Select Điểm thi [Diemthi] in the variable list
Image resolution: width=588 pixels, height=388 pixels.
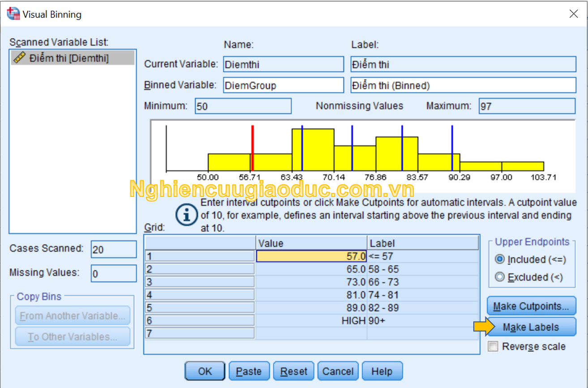click(69, 58)
